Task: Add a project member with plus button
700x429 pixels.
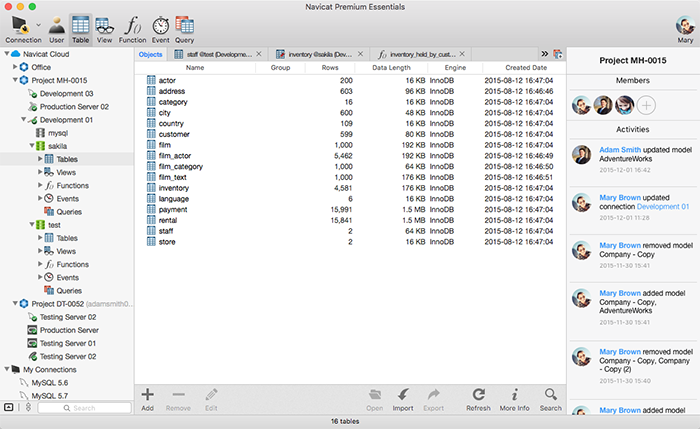Action: (646, 105)
